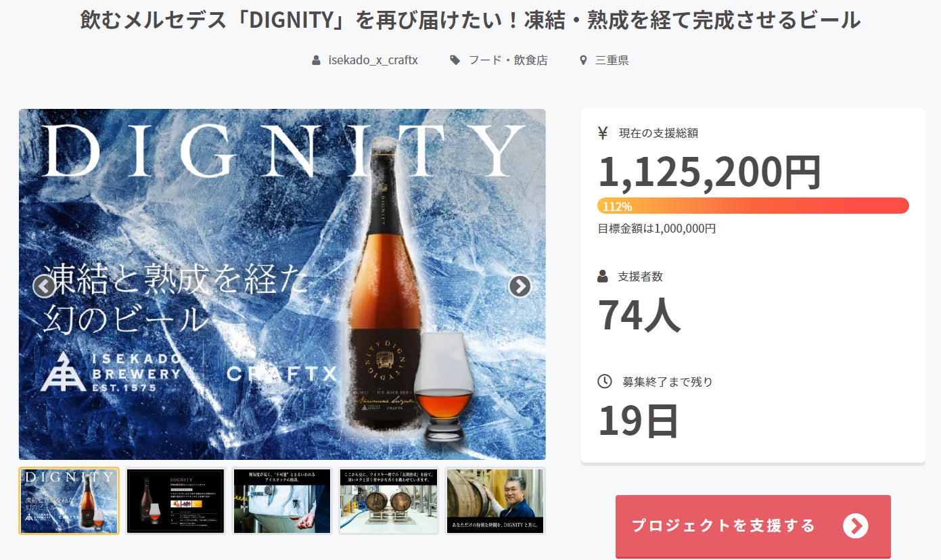Screen dimensions: 941x560
Task: Open the isekado_x_craftx owner profile link
Action: click(x=373, y=60)
